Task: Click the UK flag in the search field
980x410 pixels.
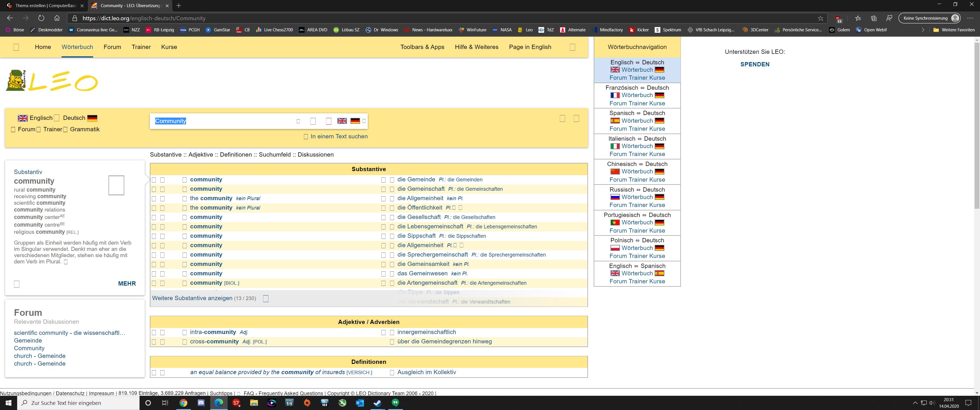Action: click(x=342, y=121)
